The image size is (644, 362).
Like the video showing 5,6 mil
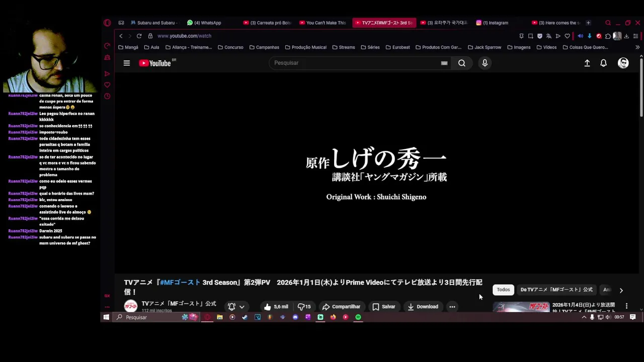pos(276,307)
